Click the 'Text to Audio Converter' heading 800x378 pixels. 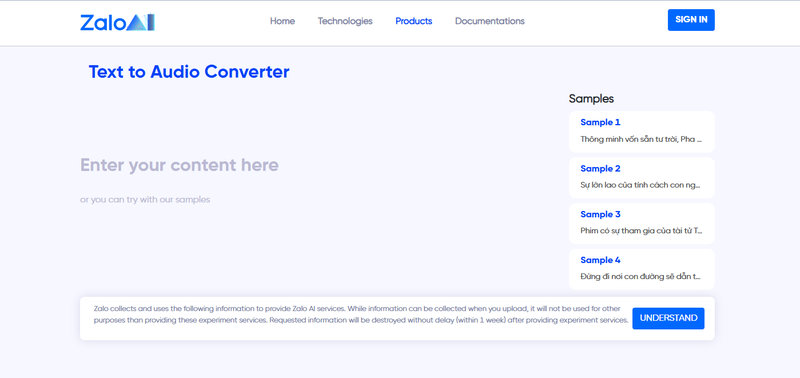pyautogui.click(x=189, y=72)
